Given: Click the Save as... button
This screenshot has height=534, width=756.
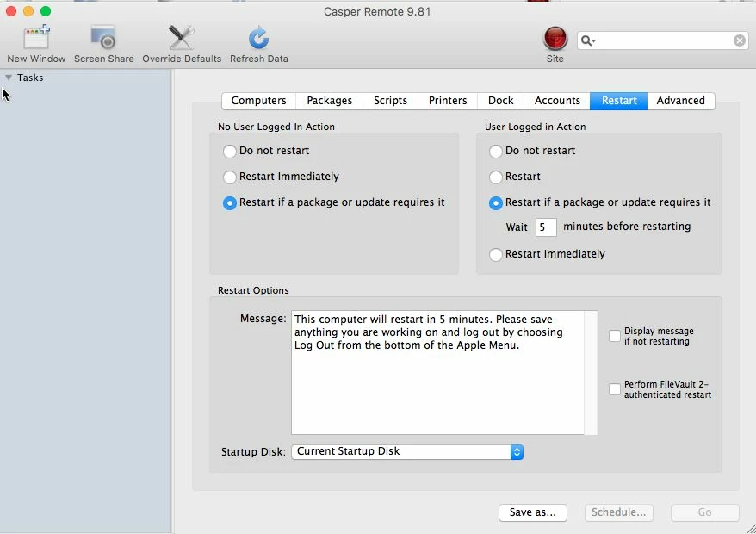Looking at the screenshot, I should (x=533, y=512).
